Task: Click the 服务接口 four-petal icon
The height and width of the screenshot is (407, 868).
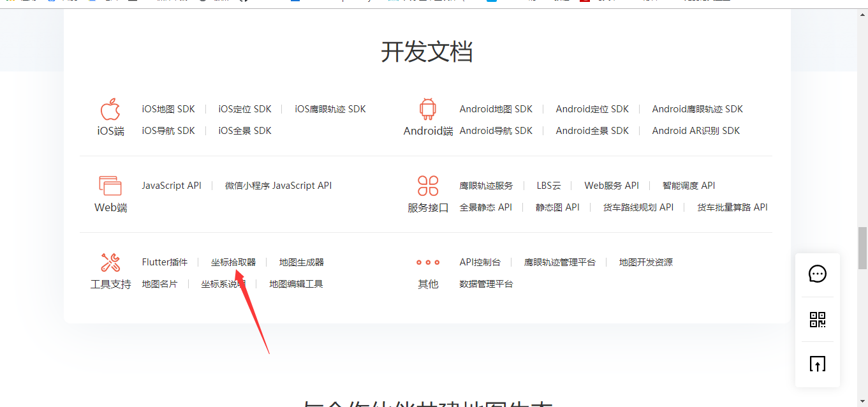Action: pos(428,186)
